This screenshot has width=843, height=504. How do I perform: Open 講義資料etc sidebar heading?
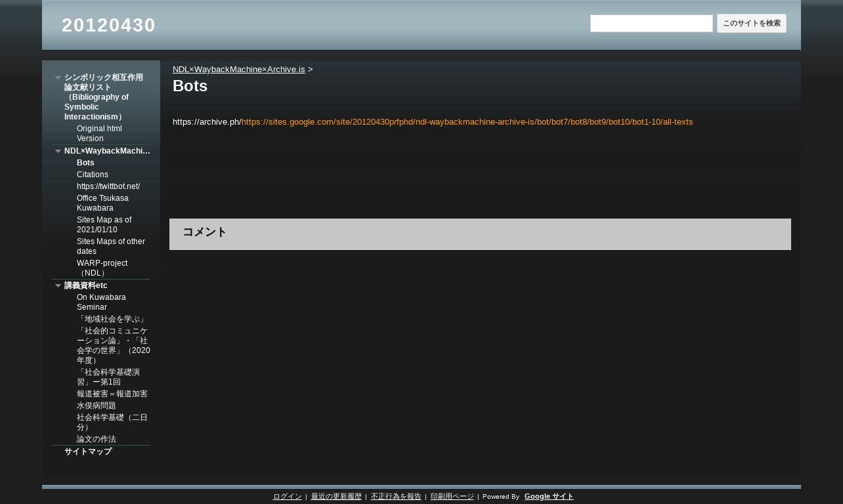click(86, 285)
